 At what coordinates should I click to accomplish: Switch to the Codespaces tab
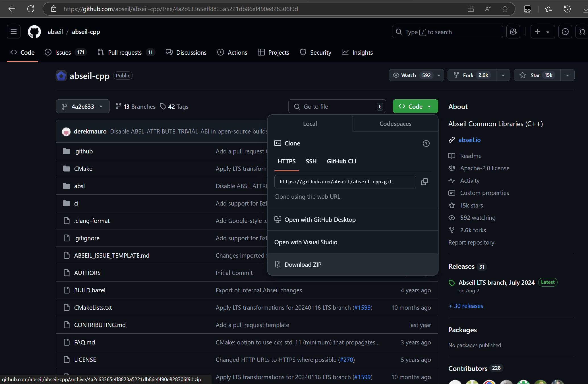[x=395, y=124]
